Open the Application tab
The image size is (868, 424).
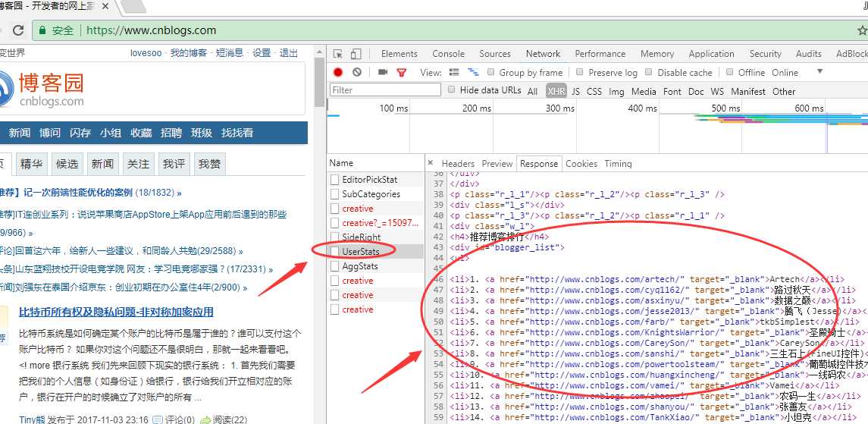point(711,54)
